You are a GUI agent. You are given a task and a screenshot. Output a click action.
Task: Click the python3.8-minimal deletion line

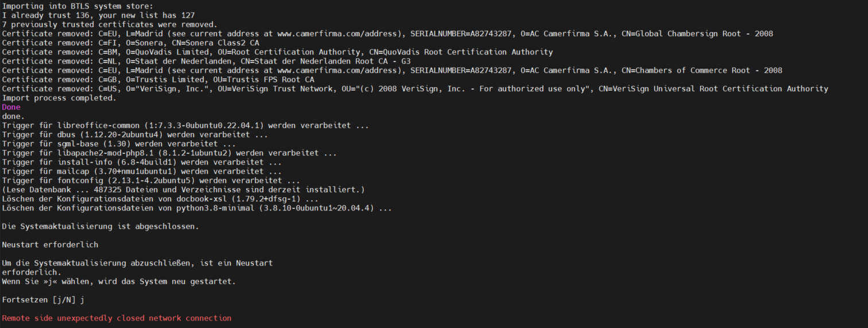[x=197, y=208]
